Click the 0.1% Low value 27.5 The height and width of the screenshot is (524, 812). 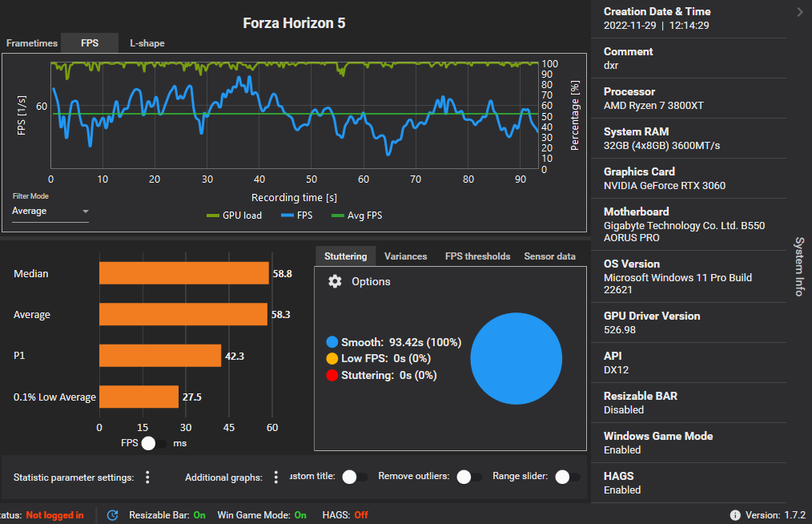pos(191,397)
